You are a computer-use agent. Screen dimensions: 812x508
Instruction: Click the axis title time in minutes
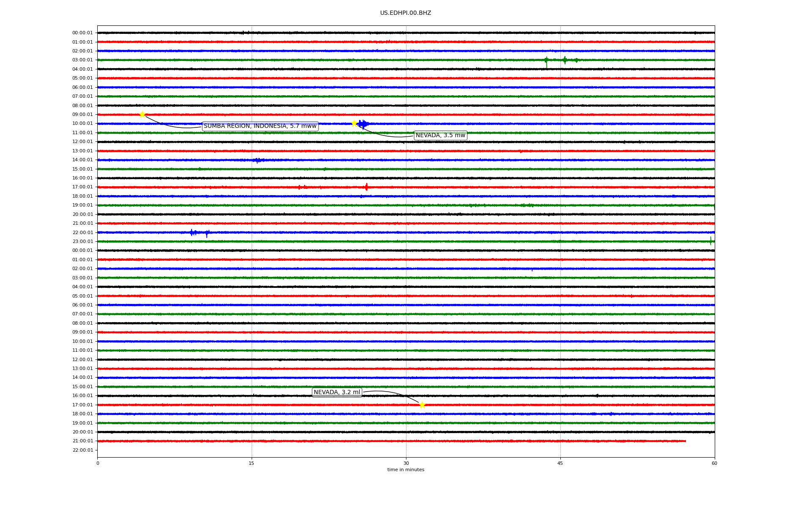(406, 470)
